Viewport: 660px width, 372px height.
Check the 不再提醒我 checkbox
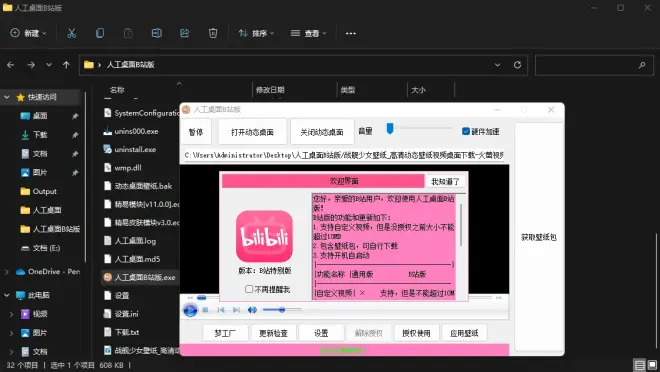click(x=249, y=289)
